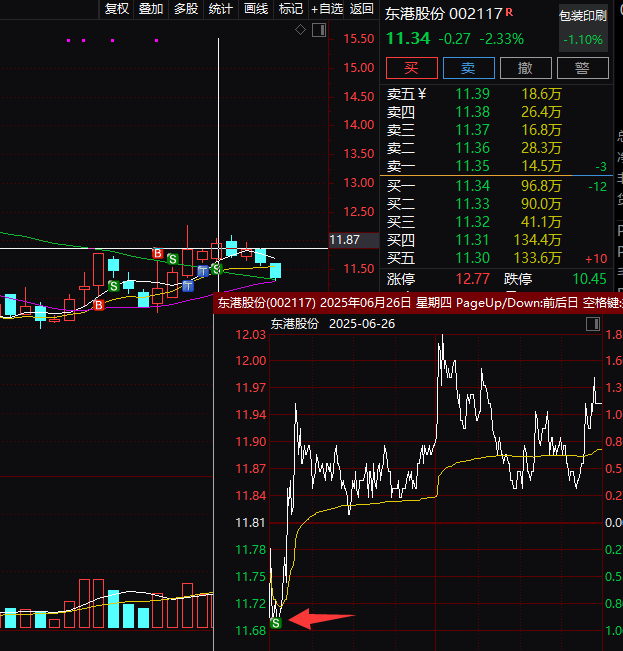The width and height of the screenshot is (623, 651).
Task: Click the 涨停 limit-up price 12.77
Action: point(473,279)
